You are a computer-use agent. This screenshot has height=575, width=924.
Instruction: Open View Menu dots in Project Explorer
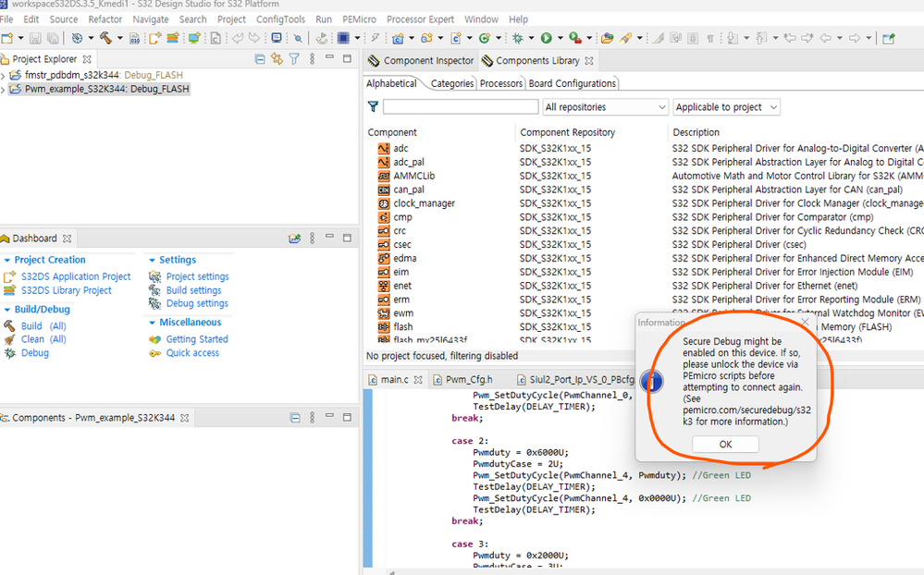point(313,59)
